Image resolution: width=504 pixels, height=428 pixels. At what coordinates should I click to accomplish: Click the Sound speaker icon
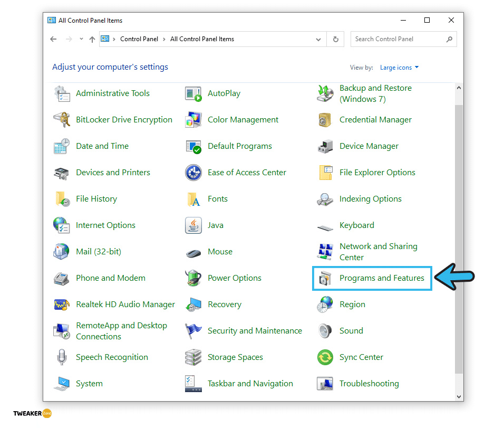[x=325, y=331]
